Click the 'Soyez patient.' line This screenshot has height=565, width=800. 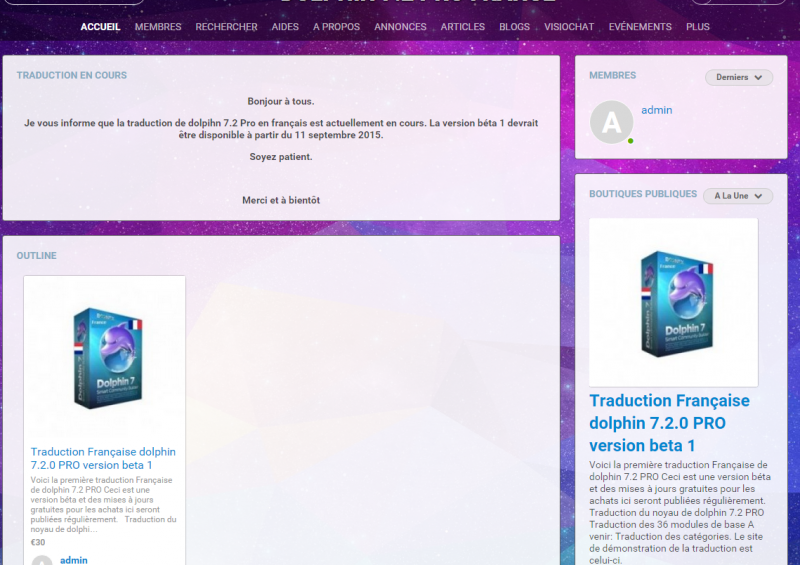click(x=281, y=157)
